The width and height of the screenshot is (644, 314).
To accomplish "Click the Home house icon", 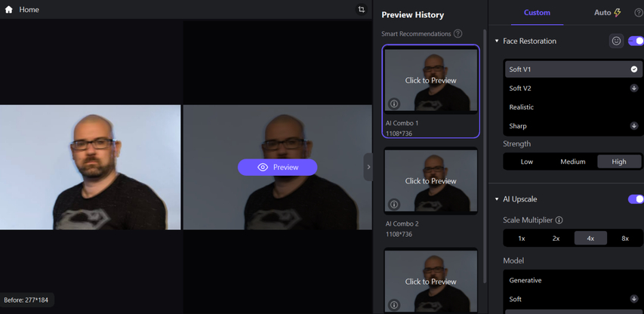I will tap(8, 10).
